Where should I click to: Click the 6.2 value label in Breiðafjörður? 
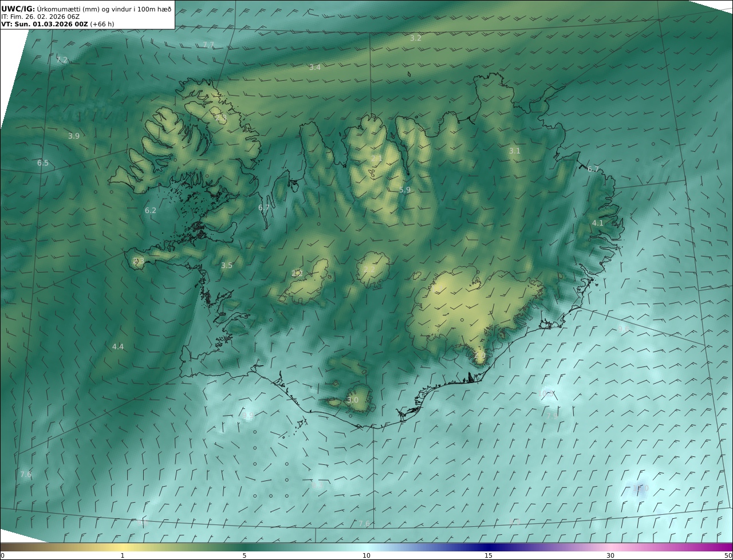pos(151,211)
